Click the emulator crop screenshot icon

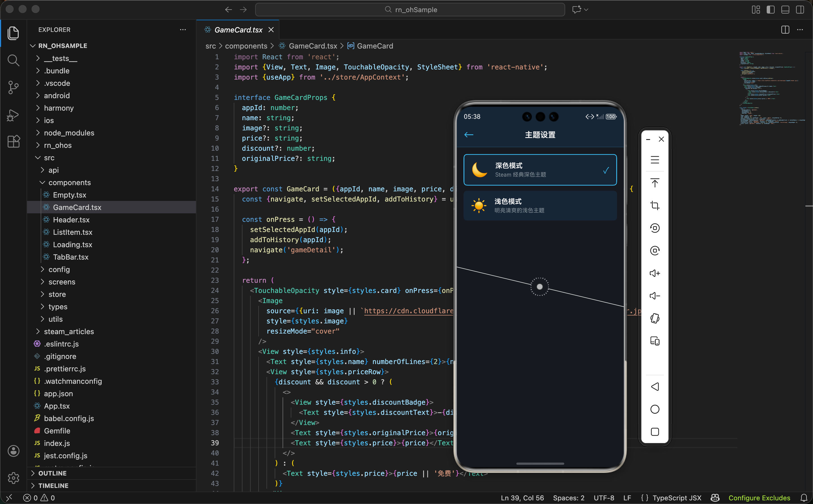point(655,205)
